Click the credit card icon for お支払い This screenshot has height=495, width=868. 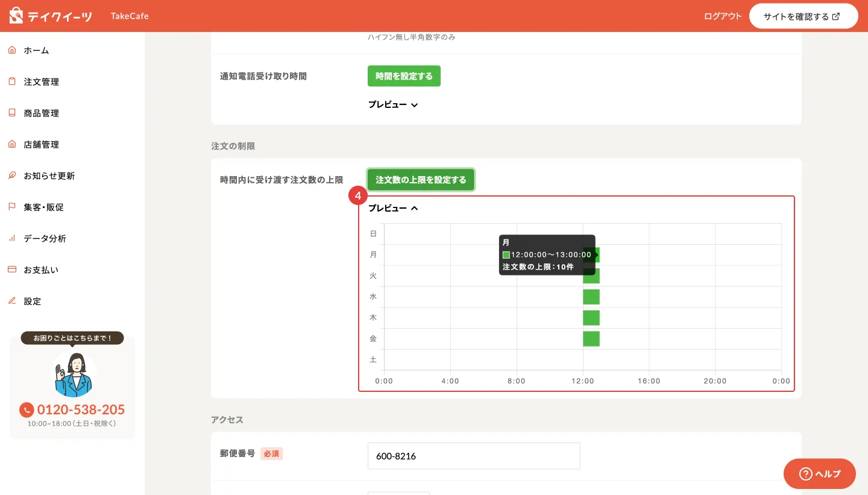(x=12, y=270)
